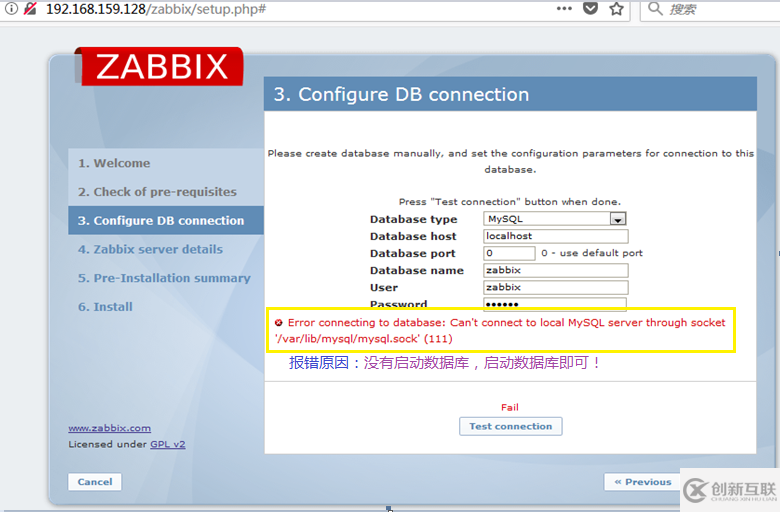Viewport: 780px width, 512px height.
Task: Go back with the Previous button
Action: pos(643,482)
